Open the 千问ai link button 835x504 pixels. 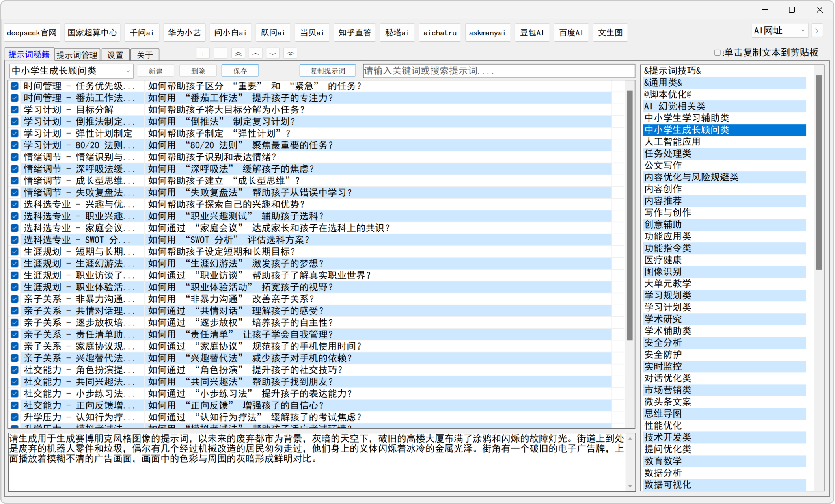142,33
